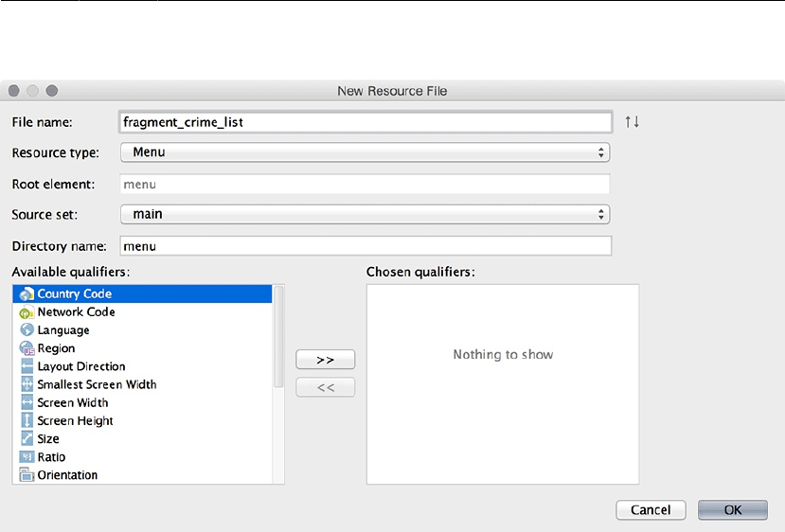Click the Orientation qualifier icon
The height and width of the screenshot is (532, 785).
[x=27, y=475]
